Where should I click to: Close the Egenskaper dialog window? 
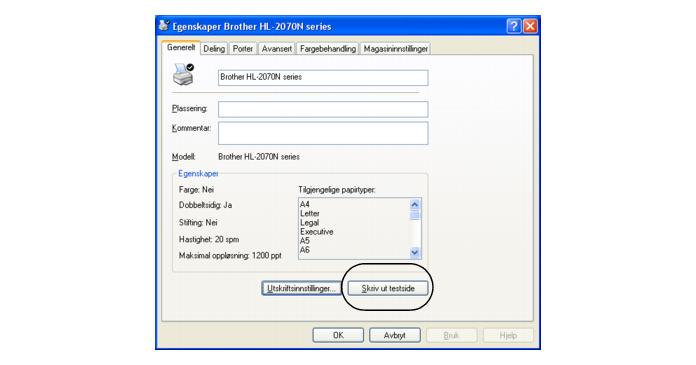[530, 26]
